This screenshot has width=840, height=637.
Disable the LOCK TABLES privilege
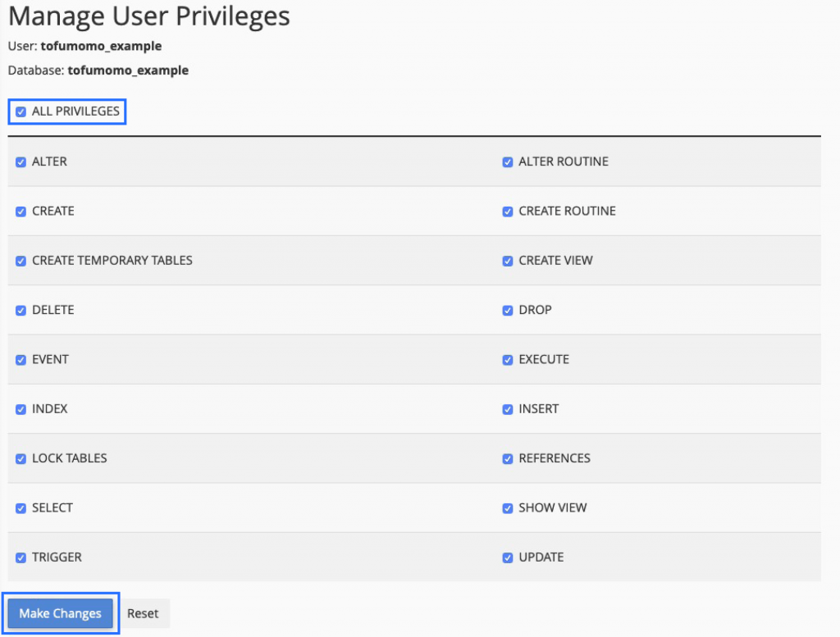click(21, 458)
